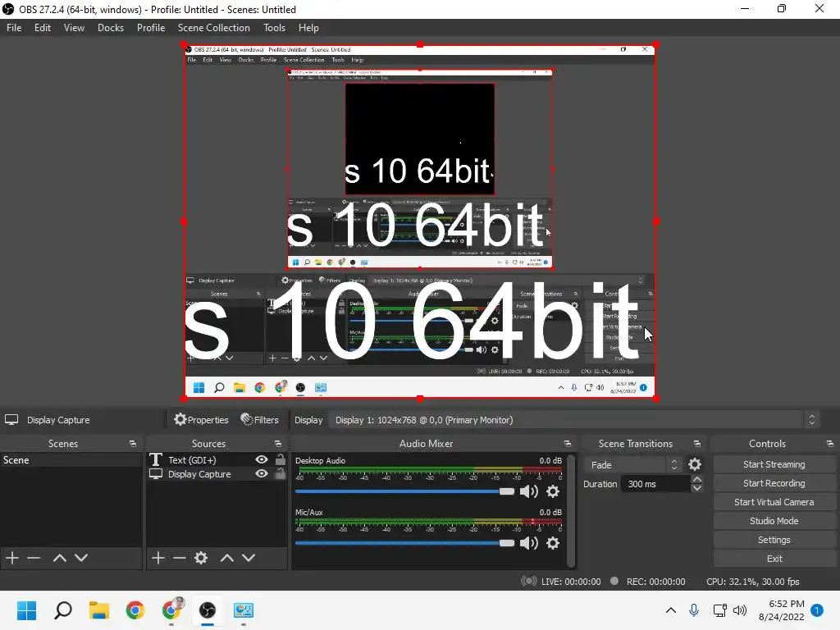Mute Desktop Audio
Viewport: 840px width, 630px height.
(x=529, y=491)
